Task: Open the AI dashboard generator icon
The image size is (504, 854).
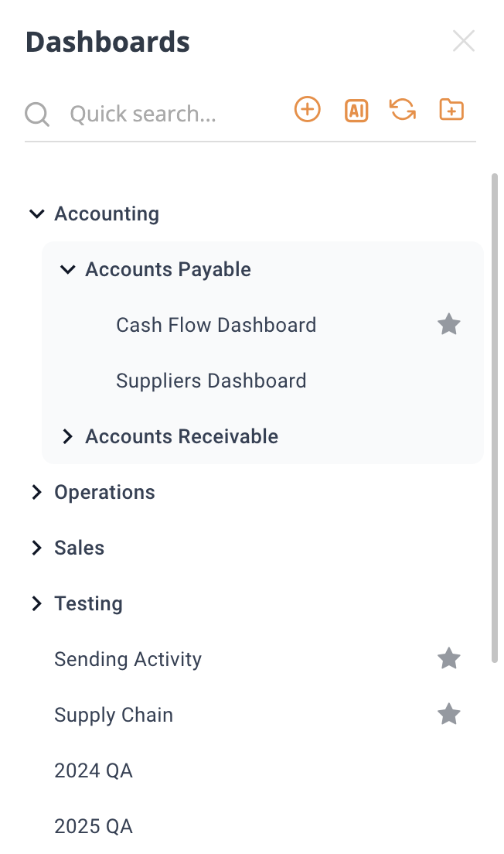Action: 356,111
